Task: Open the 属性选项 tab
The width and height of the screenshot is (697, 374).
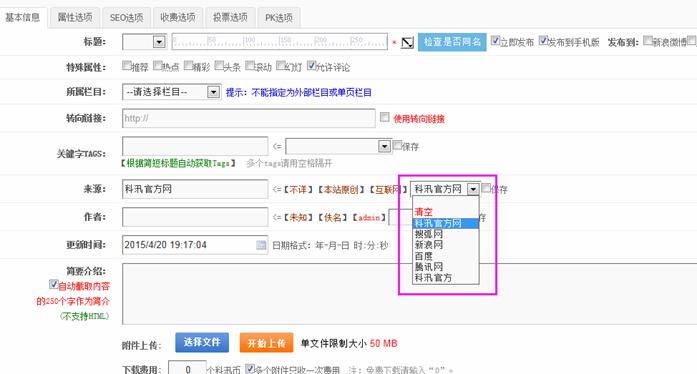Action: 75,17
